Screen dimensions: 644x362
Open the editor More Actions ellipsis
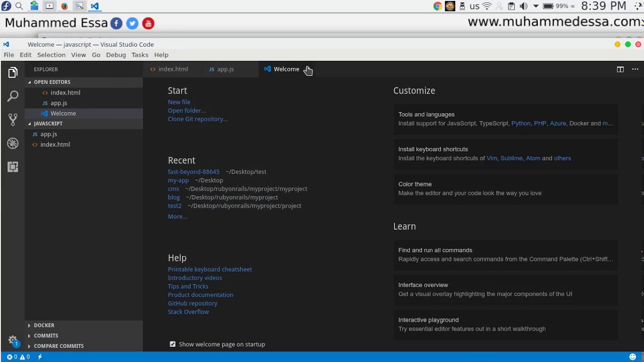(x=635, y=69)
